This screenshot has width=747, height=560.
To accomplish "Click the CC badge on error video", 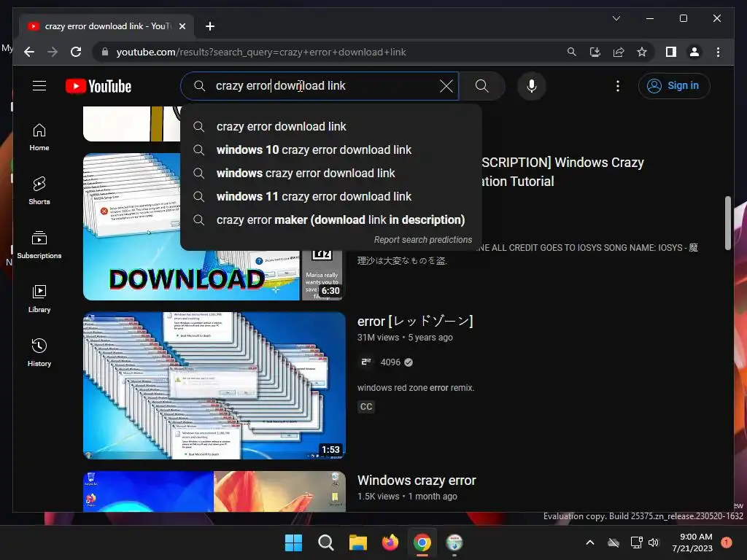I will (366, 407).
